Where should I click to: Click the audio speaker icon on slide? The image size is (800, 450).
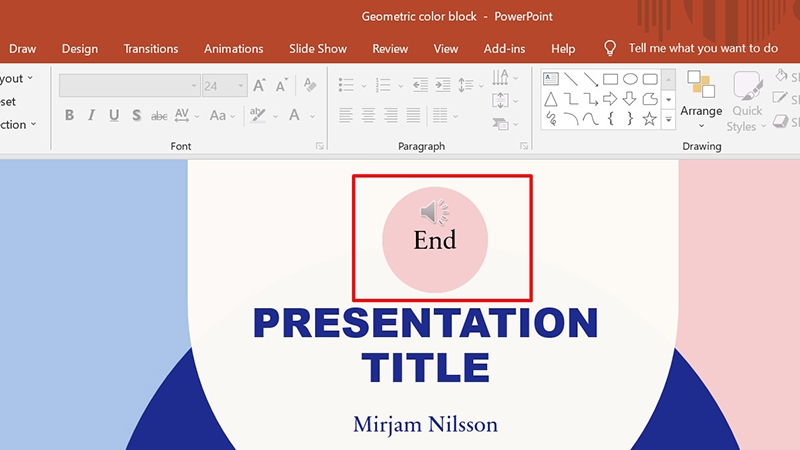pos(434,212)
